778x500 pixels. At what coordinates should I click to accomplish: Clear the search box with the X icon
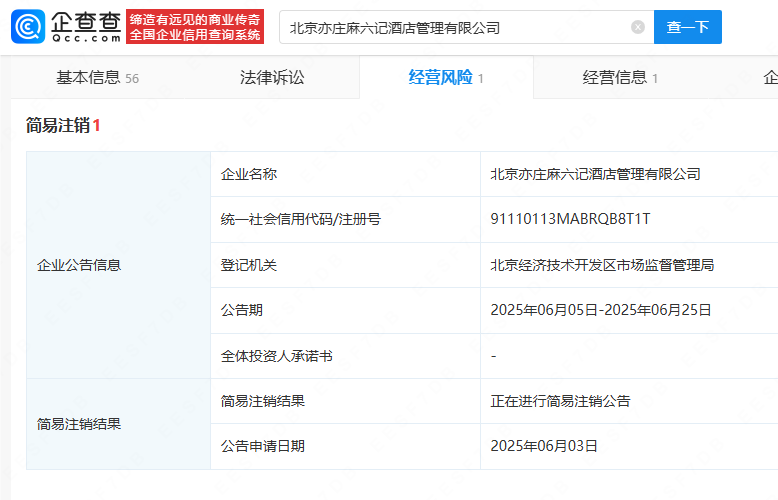pos(638,27)
